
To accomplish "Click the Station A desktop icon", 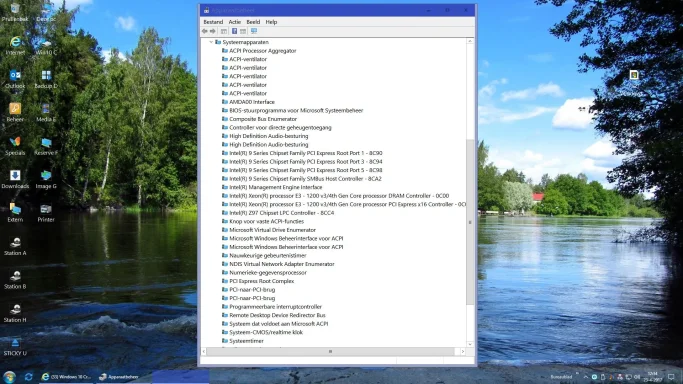I will point(15,246).
